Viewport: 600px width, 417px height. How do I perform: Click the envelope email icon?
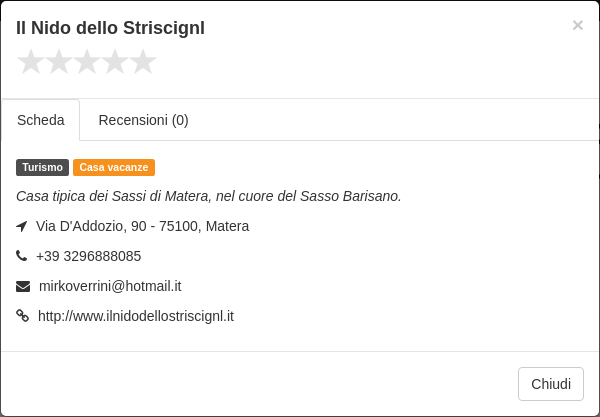point(23,286)
